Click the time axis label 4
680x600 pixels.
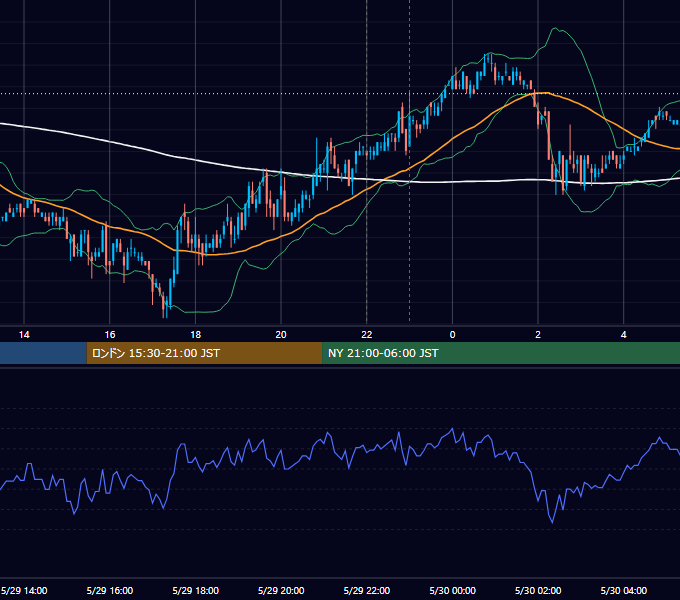624,335
